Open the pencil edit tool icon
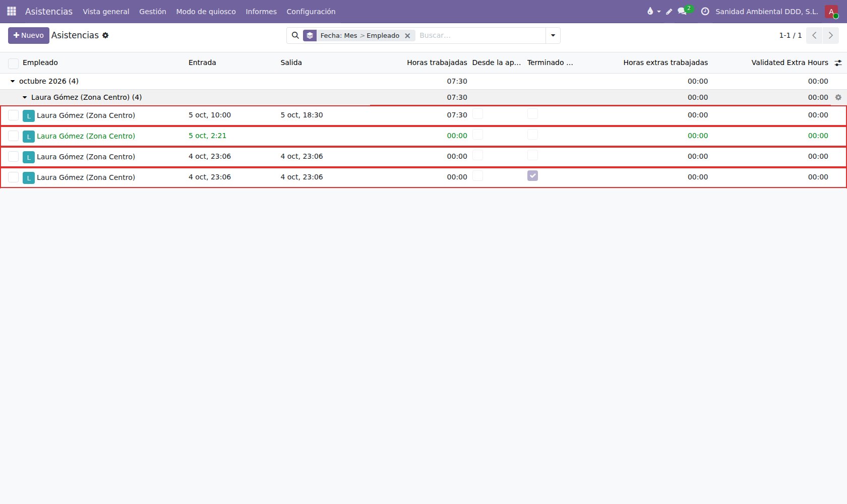 pos(669,11)
